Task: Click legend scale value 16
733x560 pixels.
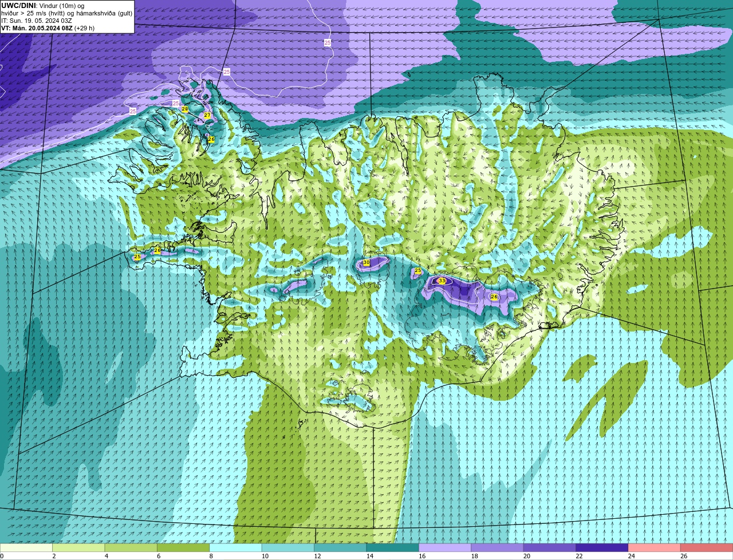Action: (422, 556)
